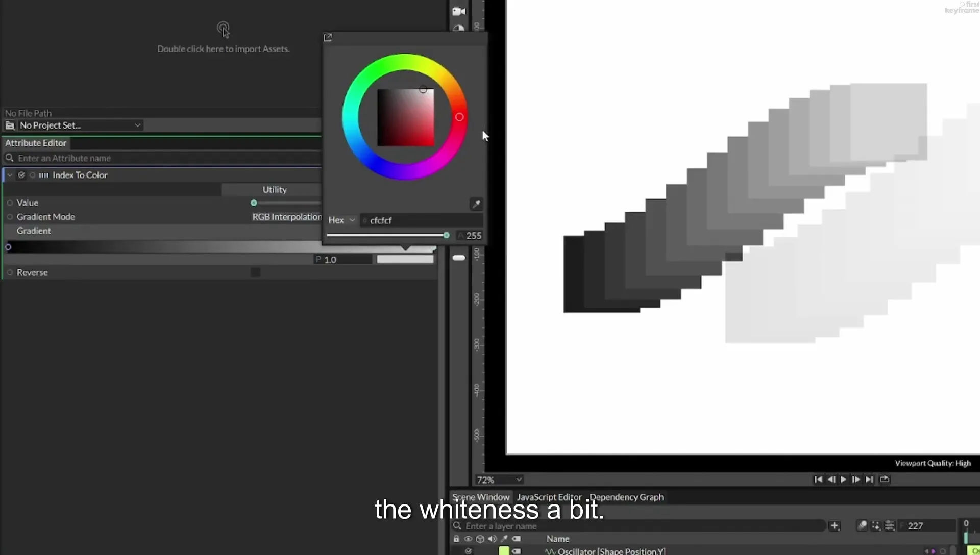Click the cube column header icon
The height and width of the screenshot is (555, 980).
pos(480,539)
